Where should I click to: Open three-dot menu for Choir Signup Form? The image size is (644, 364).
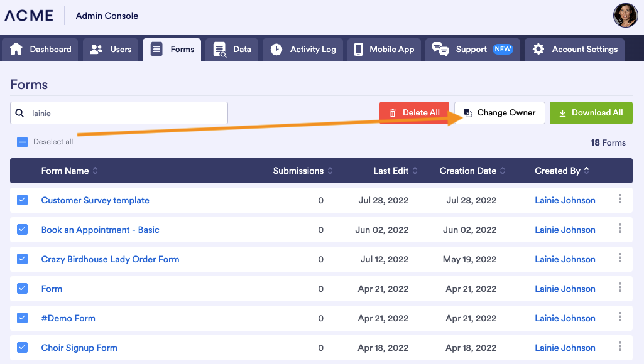point(619,346)
